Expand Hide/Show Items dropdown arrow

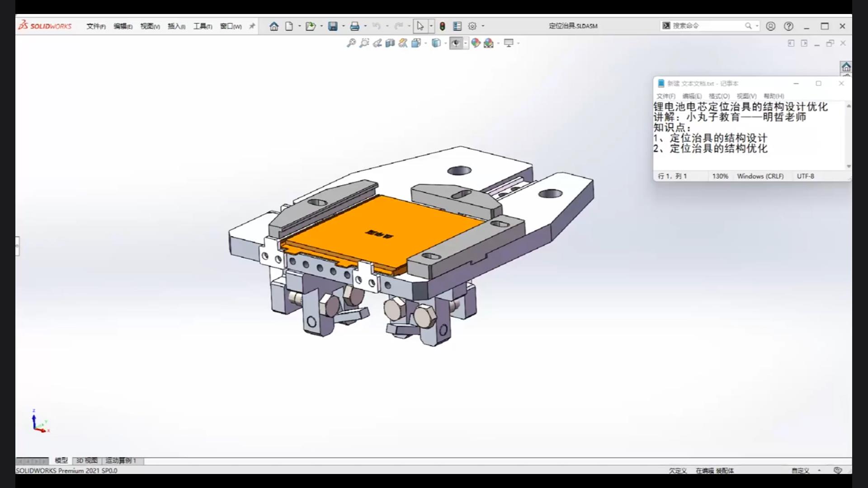[x=466, y=43]
